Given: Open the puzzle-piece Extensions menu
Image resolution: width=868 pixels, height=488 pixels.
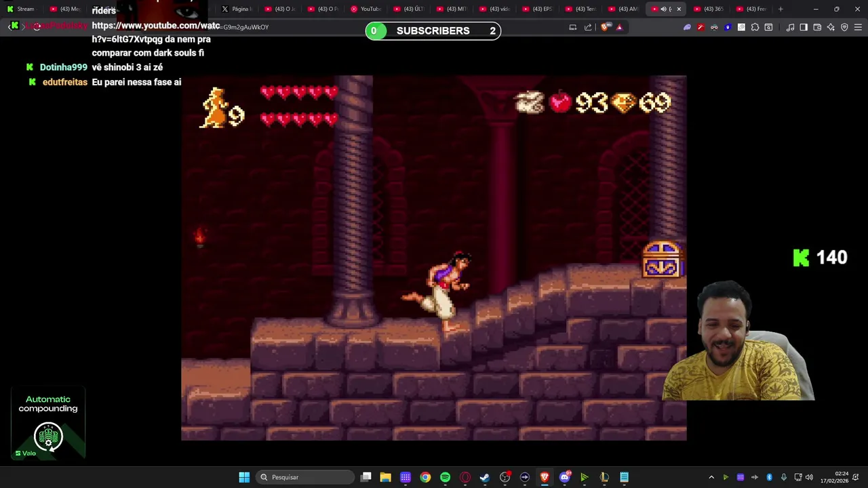Looking at the screenshot, I should [755, 27].
